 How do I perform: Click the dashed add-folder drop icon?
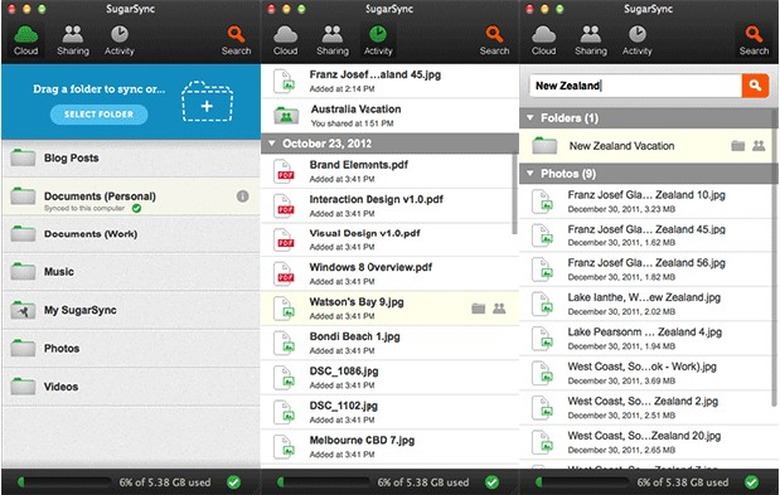click(x=207, y=102)
